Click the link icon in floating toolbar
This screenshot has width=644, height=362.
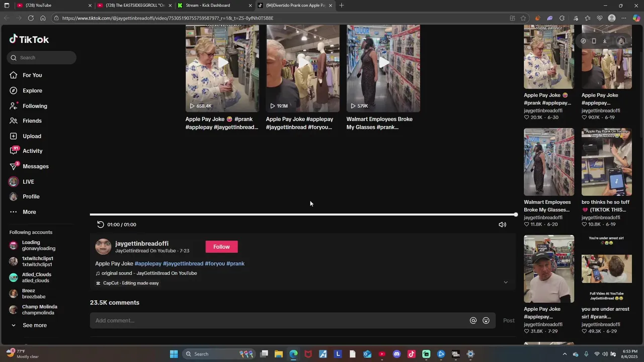583,41
